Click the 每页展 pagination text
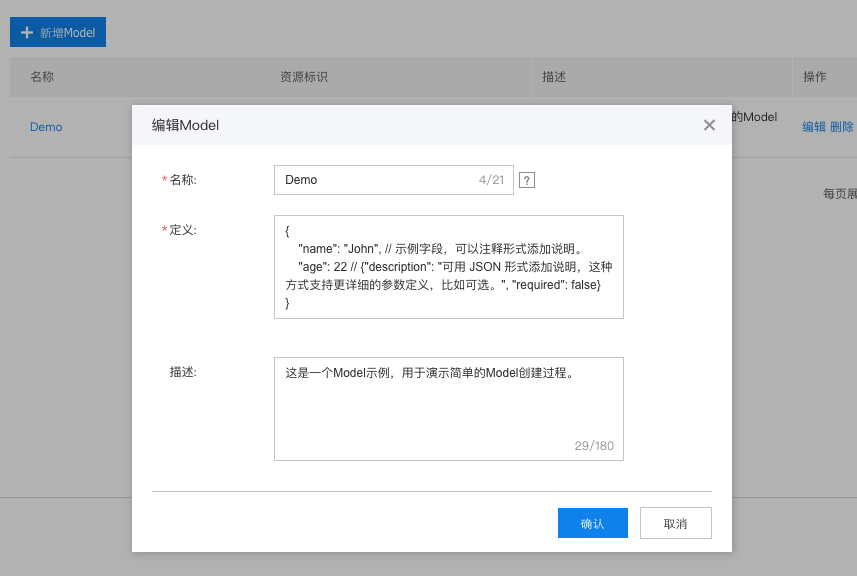857x576 pixels. (x=839, y=194)
